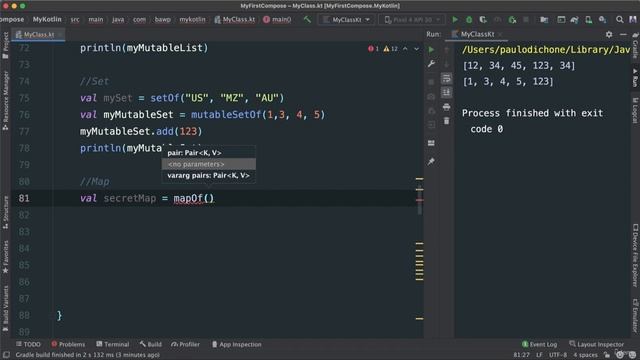Open the Build Variants side panel
This screenshot has height=360, width=640.
point(5,309)
